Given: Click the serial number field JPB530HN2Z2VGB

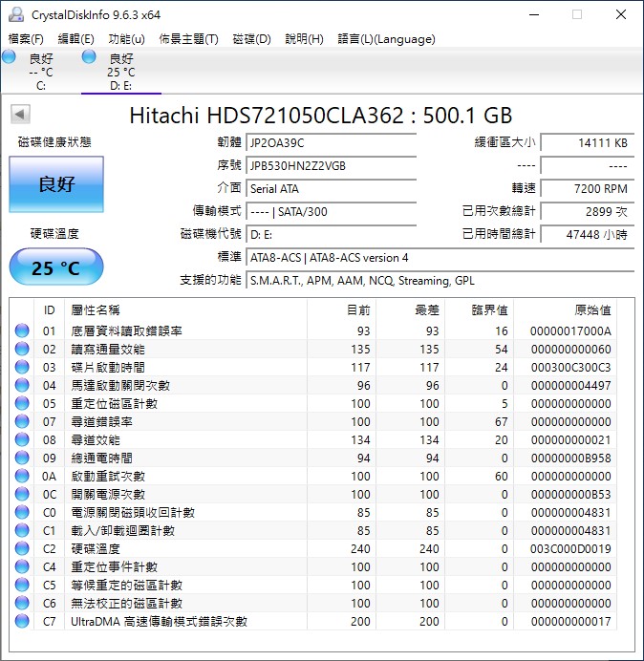Looking at the screenshot, I should pos(331,165).
